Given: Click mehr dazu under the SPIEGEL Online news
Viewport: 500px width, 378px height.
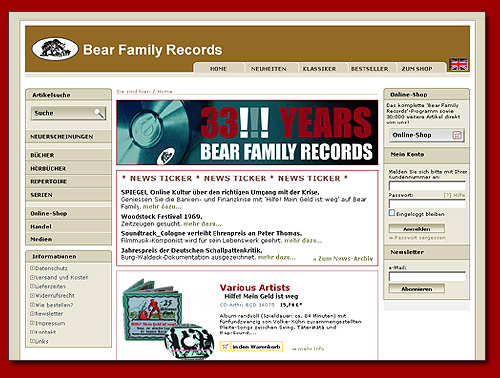Looking at the screenshot, I should pos(162,206).
